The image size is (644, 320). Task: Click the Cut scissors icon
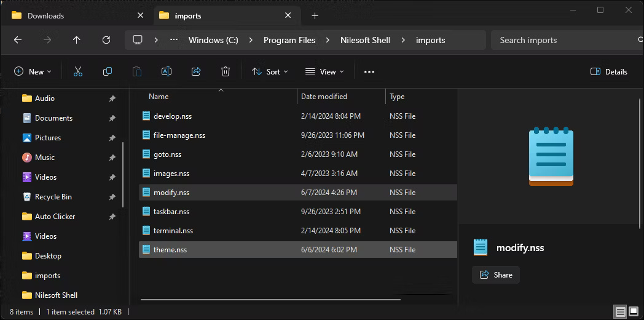click(78, 71)
